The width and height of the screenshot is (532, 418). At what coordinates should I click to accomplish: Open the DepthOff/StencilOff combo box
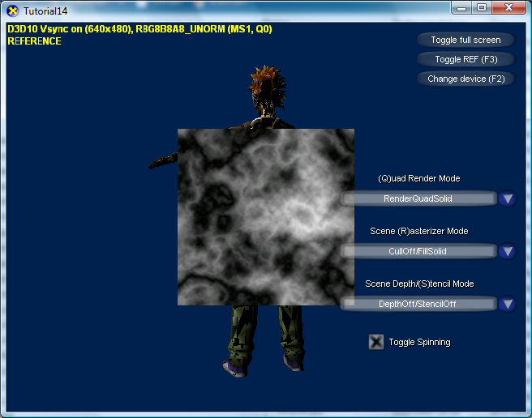coord(418,304)
